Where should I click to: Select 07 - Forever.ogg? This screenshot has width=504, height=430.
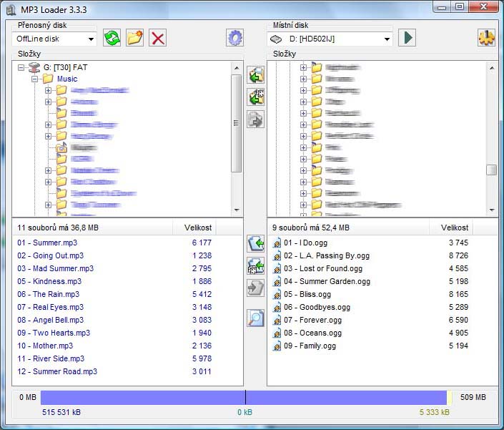click(x=312, y=320)
